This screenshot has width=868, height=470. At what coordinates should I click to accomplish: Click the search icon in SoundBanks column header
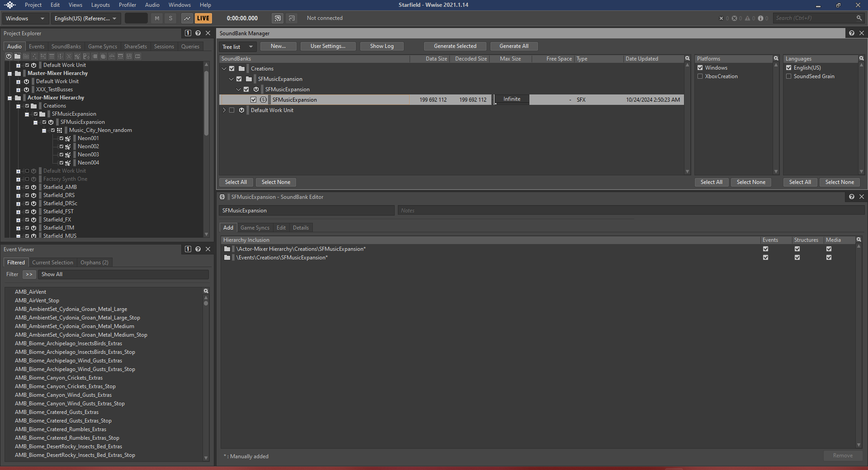(688, 58)
